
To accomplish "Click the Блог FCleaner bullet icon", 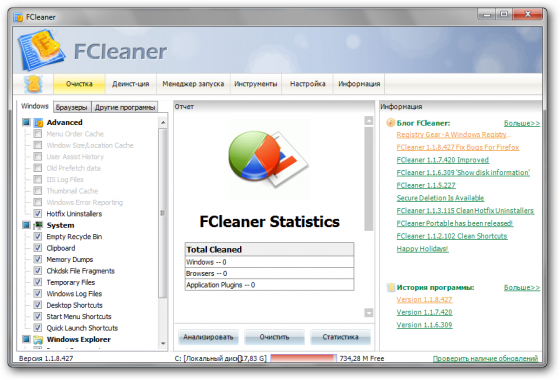I will coord(391,123).
